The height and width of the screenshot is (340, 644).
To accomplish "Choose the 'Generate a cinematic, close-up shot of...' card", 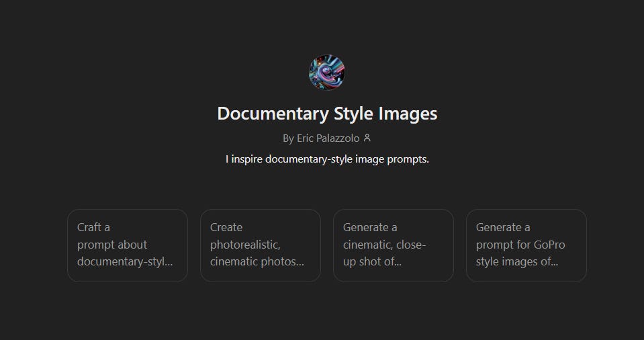I will (394, 245).
